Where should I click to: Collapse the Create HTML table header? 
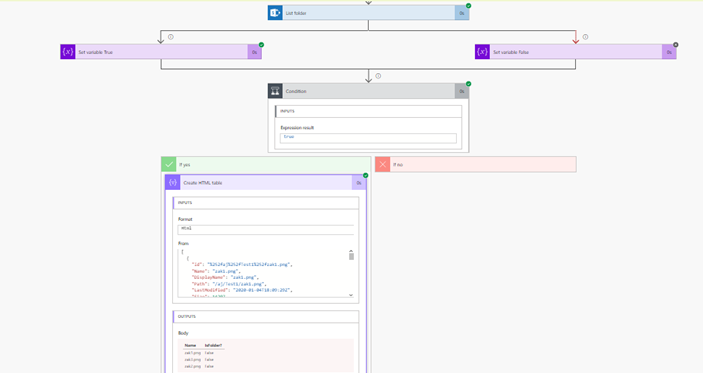266,183
